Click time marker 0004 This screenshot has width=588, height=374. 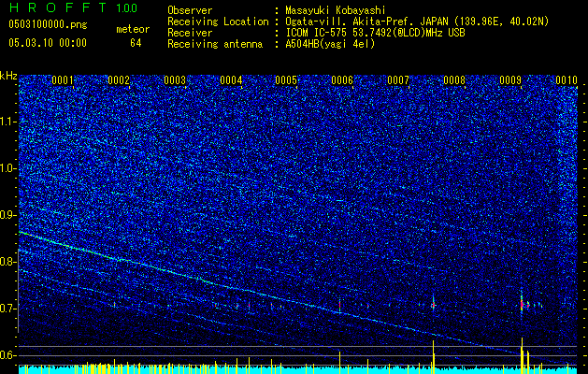[231, 80]
